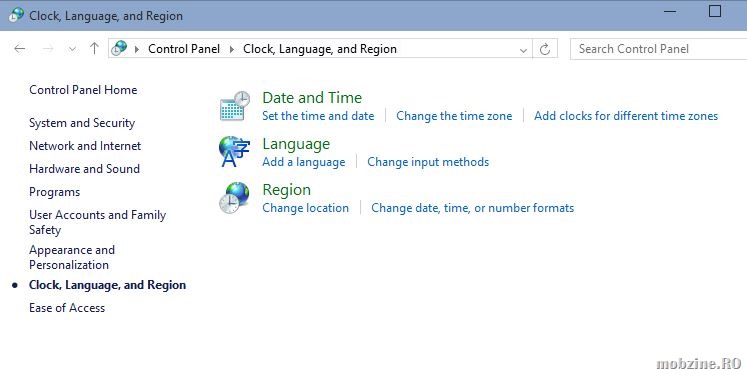Open Change input methods
Viewport: 747px width, 375px height.
pos(428,162)
